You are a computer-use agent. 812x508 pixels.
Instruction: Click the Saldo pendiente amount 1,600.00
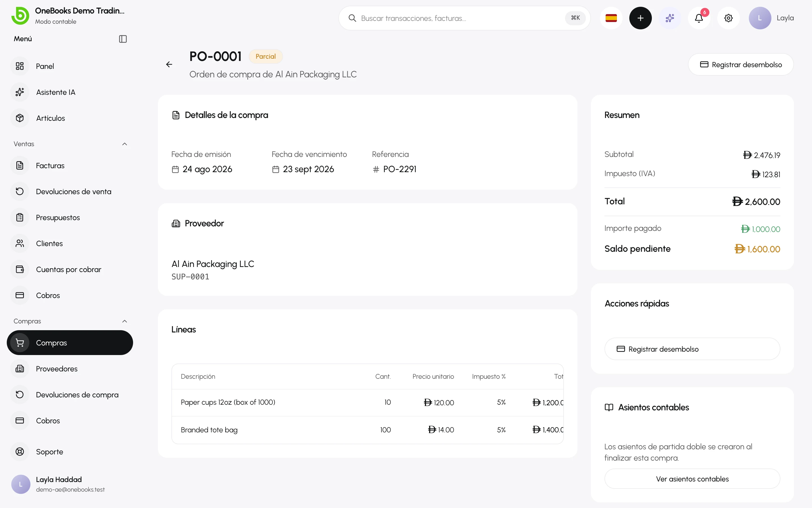click(757, 249)
